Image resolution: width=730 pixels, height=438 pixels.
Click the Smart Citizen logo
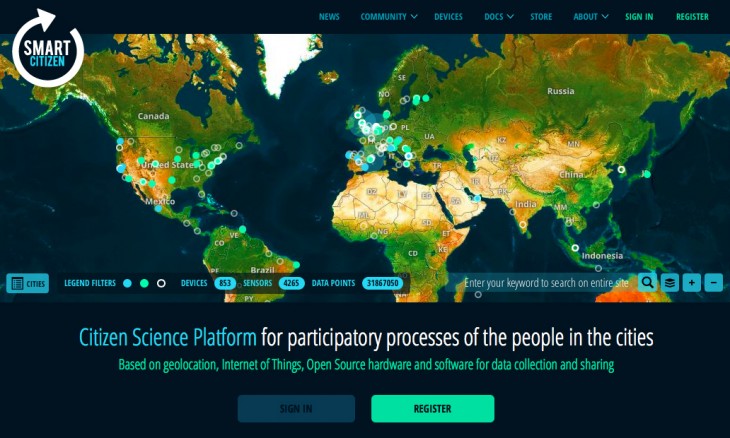coord(48,48)
